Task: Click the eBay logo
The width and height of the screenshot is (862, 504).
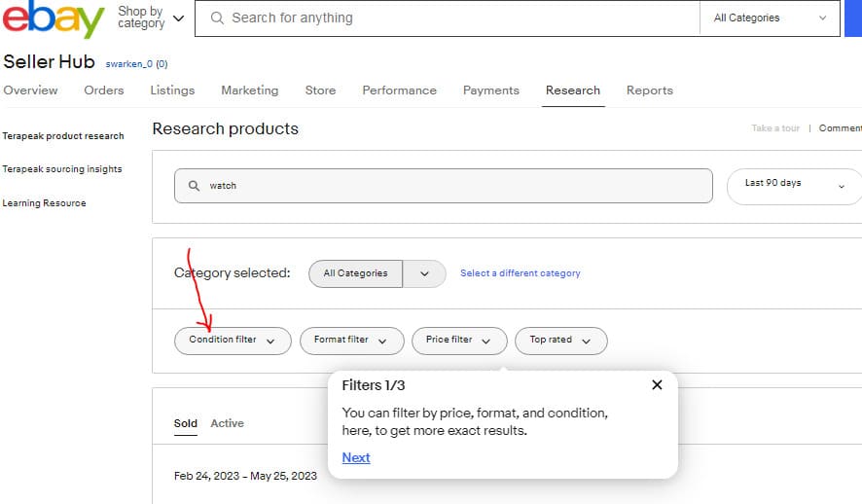Action: pyautogui.click(x=54, y=18)
